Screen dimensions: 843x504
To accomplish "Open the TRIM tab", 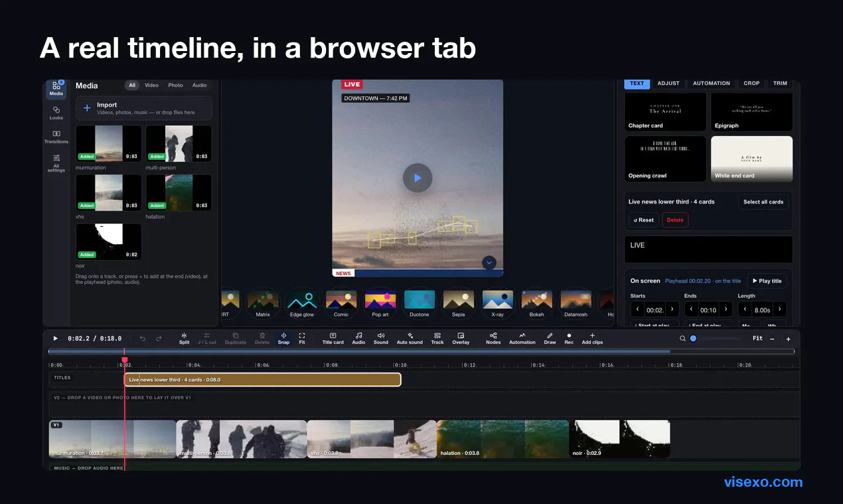I will coord(780,84).
